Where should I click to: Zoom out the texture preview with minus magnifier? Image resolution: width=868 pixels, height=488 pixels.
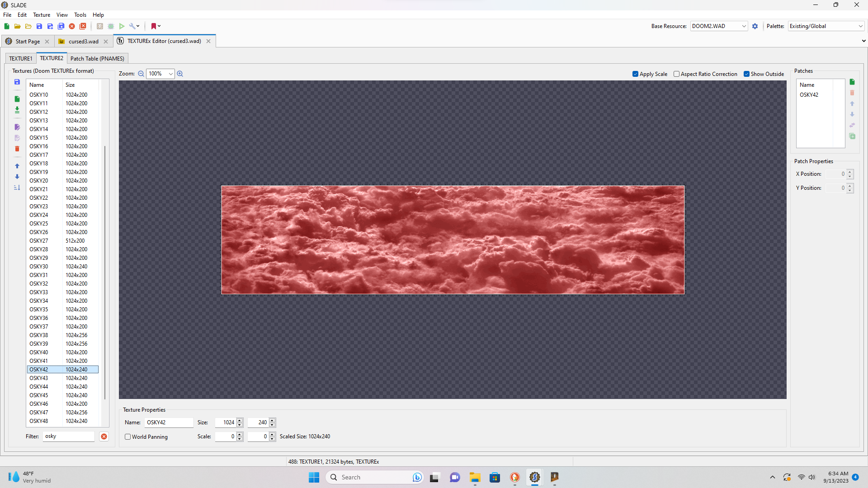click(x=141, y=74)
